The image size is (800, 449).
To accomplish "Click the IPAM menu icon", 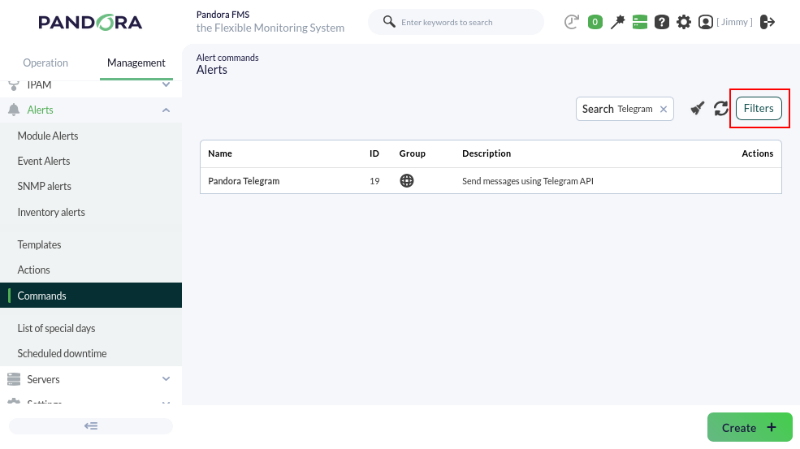I will click(14, 85).
